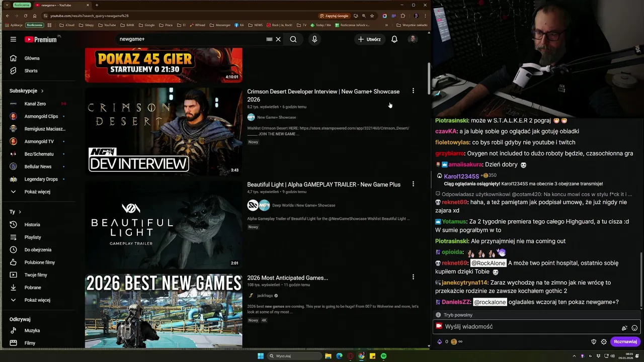Open the Utwórz create menu

coord(369,39)
